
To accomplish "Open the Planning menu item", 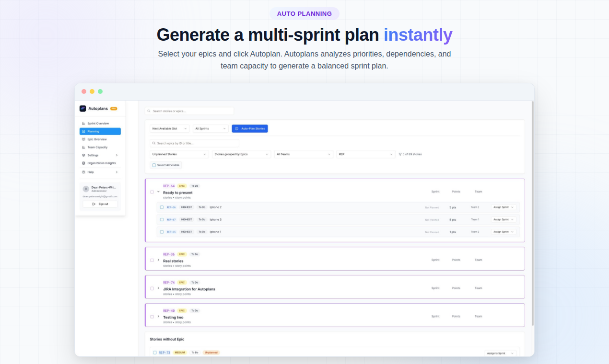I will tap(100, 131).
